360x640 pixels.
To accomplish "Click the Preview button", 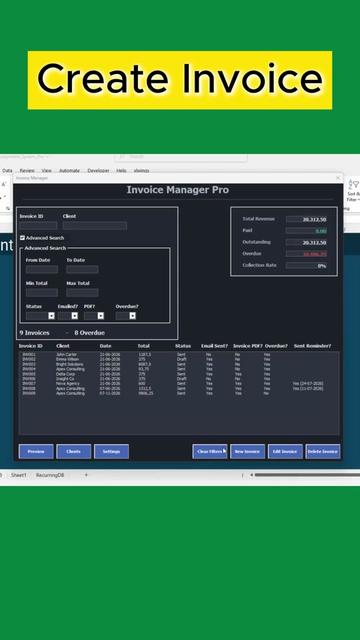I will (x=36, y=451).
